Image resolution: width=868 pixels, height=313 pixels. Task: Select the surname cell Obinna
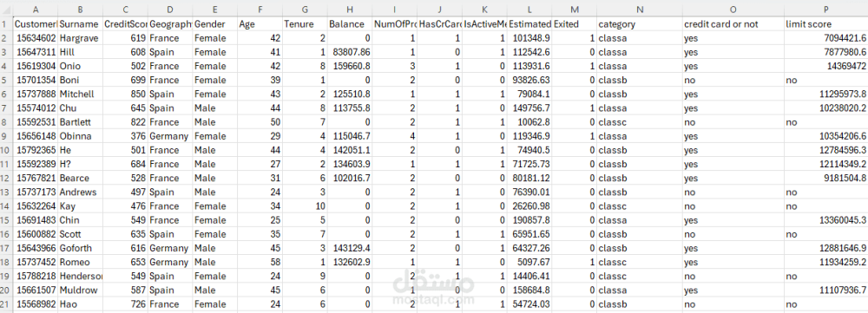click(x=80, y=136)
